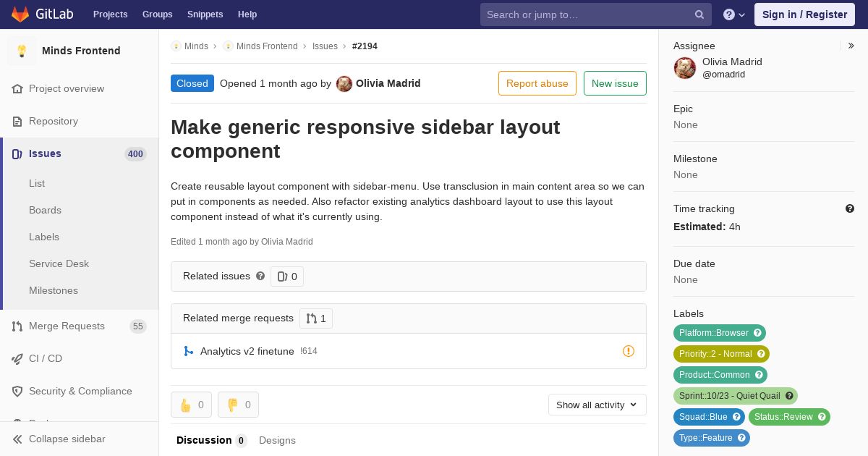Click the Minds Frontend project title in sidebar

pos(81,51)
